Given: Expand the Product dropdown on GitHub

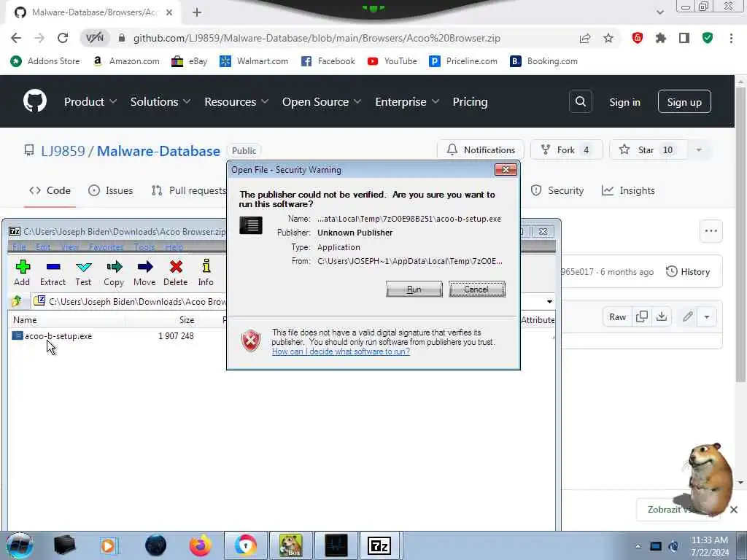Looking at the screenshot, I should pos(90,102).
